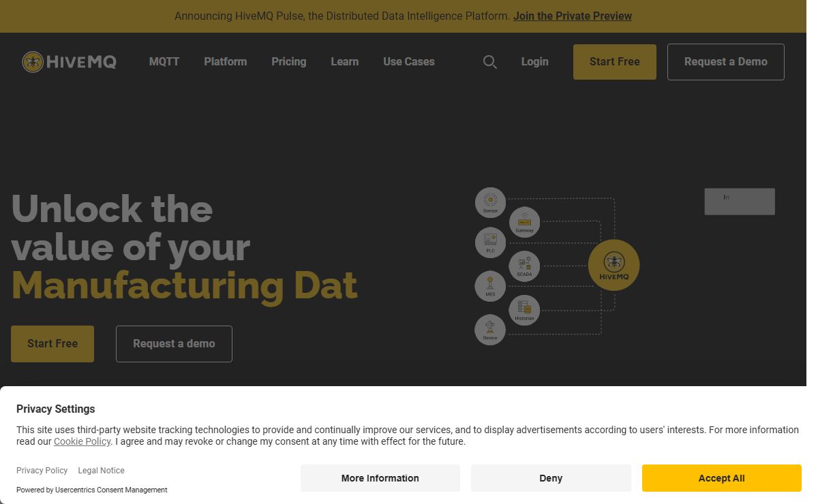
Task: Click the Privacy Settings heading
Action: (56, 409)
